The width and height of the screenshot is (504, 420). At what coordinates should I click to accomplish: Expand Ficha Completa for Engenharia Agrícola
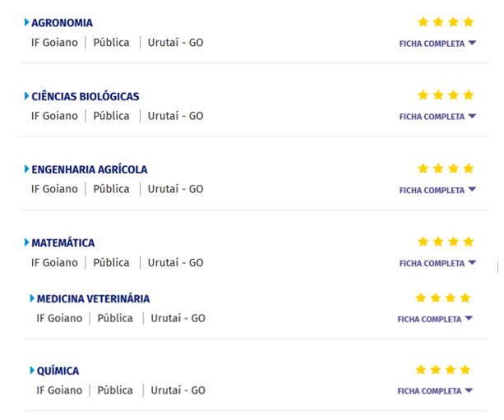[x=437, y=190]
